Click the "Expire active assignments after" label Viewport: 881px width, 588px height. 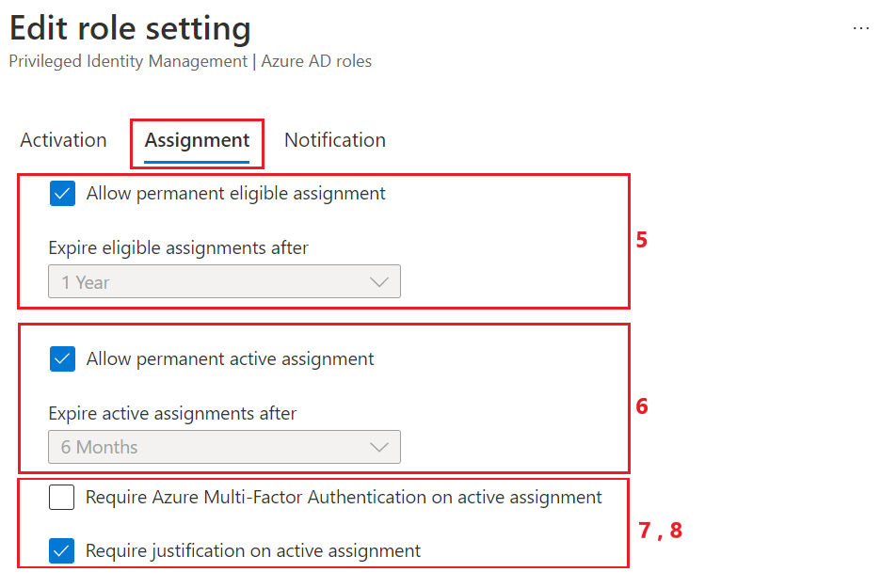click(x=172, y=414)
